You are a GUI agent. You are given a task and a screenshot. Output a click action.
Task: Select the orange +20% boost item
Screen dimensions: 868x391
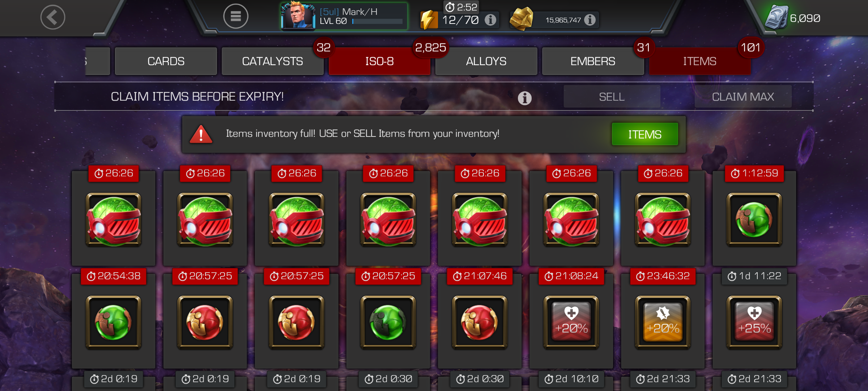[663, 322]
